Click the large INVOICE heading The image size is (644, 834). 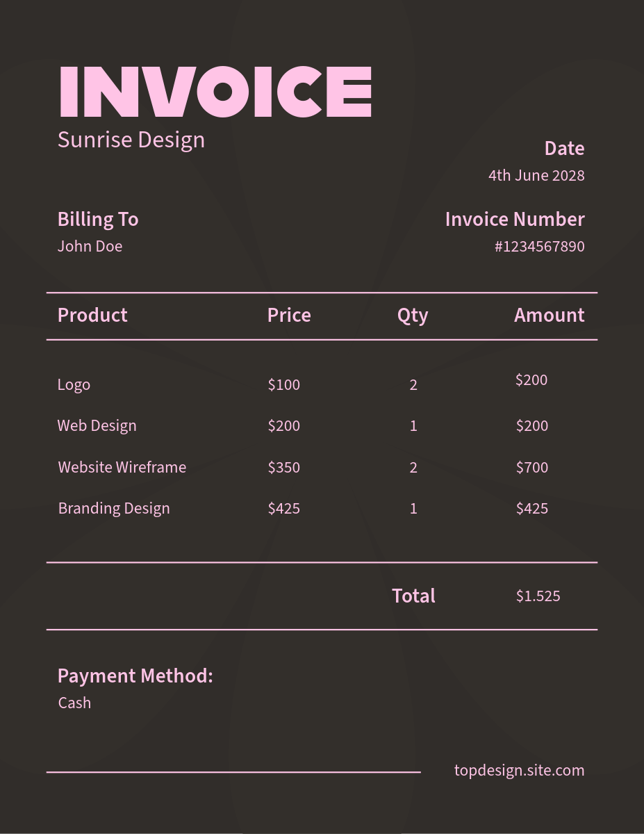click(215, 92)
